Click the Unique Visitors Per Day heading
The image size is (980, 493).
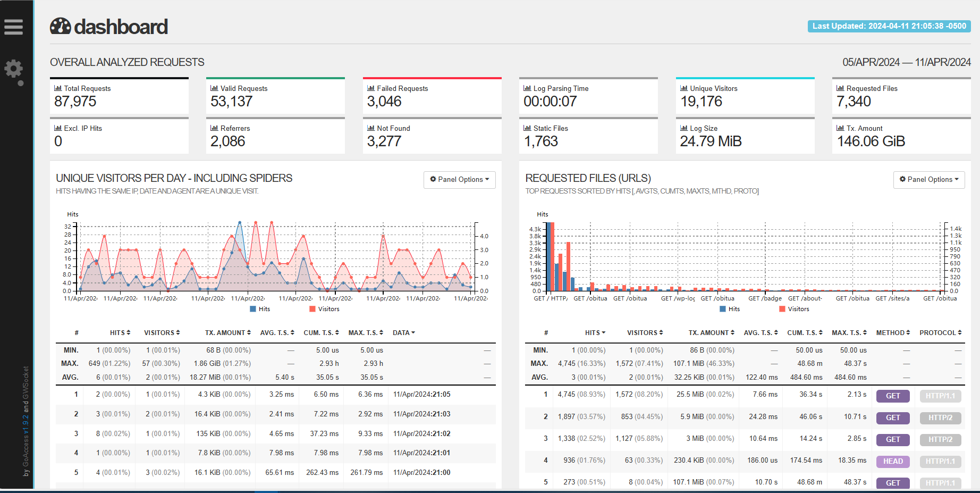(174, 178)
